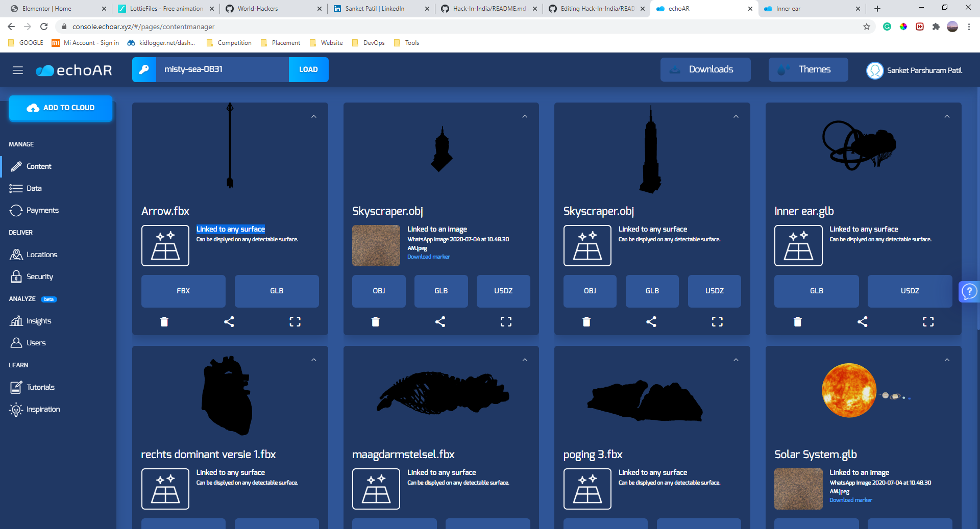This screenshot has height=529, width=980.
Task: Open the Competition bookmarks folder
Action: tap(229, 43)
